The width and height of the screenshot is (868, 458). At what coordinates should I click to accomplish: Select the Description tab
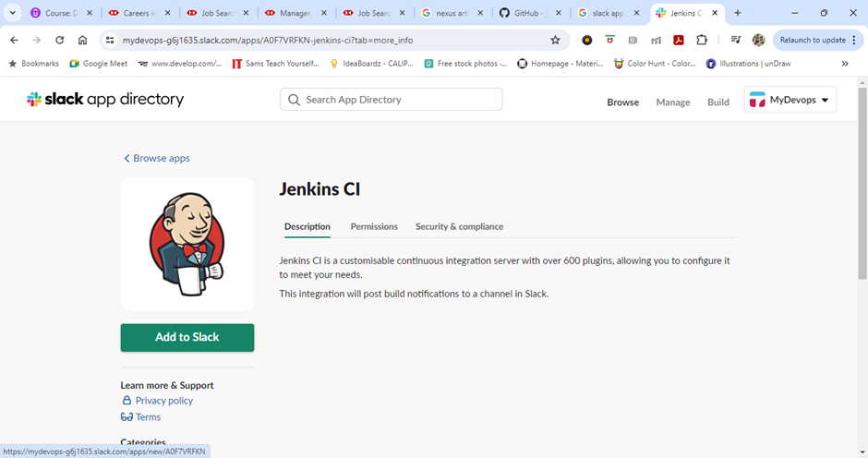[x=307, y=226]
